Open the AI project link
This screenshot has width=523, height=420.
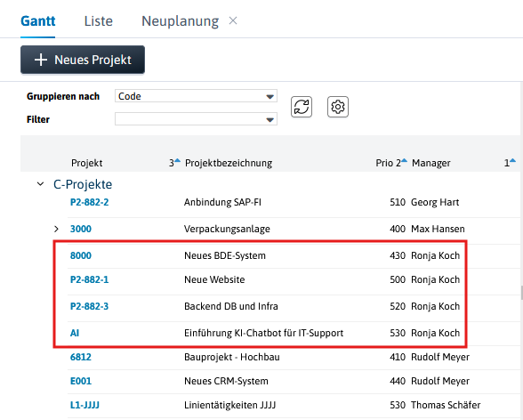pyautogui.click(x=75, y=333)
